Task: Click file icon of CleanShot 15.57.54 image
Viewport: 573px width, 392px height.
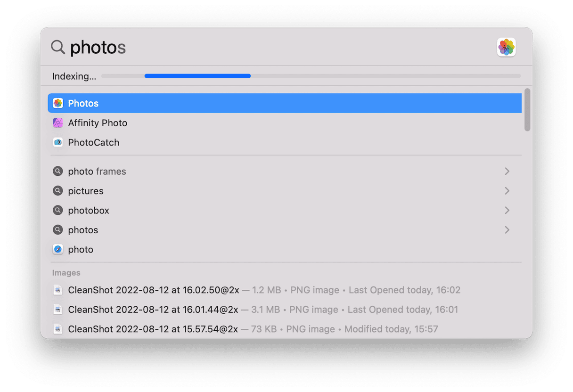Action: (57, 329)
